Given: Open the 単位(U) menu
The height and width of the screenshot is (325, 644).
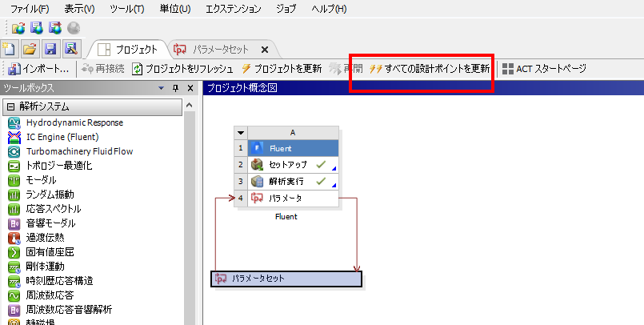Looking at the screenshot, I should (x=175, y=9).
